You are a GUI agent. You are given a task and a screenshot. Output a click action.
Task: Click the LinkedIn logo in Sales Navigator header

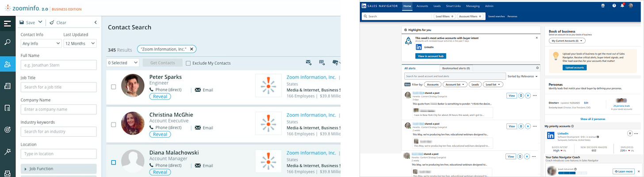364,6
